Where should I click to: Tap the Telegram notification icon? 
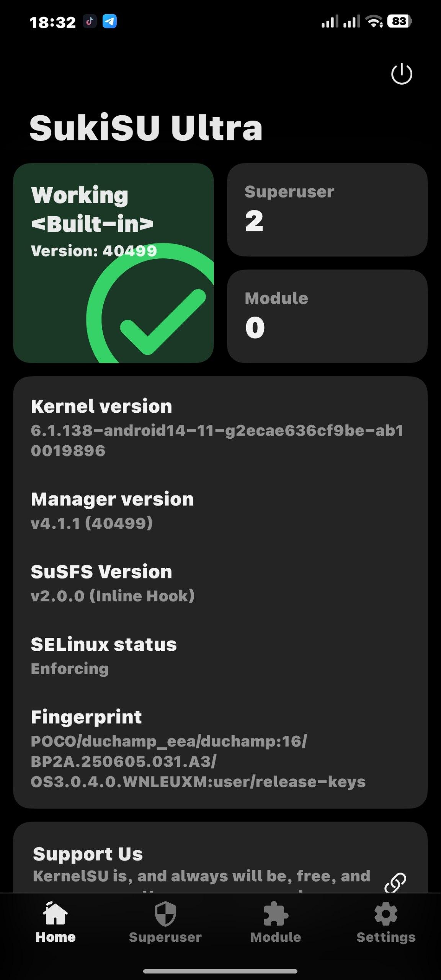click(109, 21)
